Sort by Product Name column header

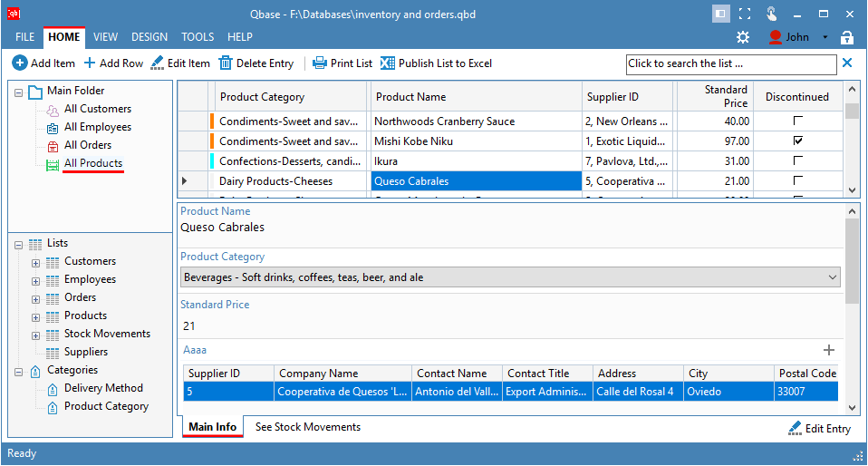click(x=476, y=97)
